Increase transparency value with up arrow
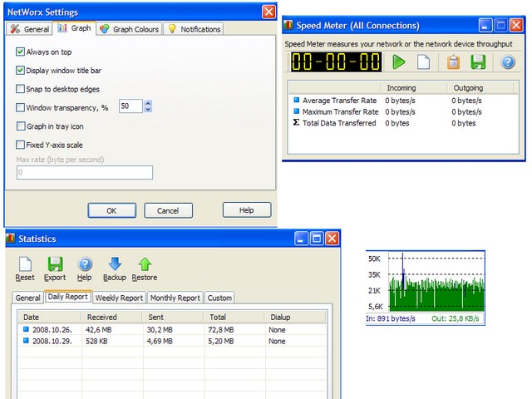The image size is (532, 399). [148, 103]
